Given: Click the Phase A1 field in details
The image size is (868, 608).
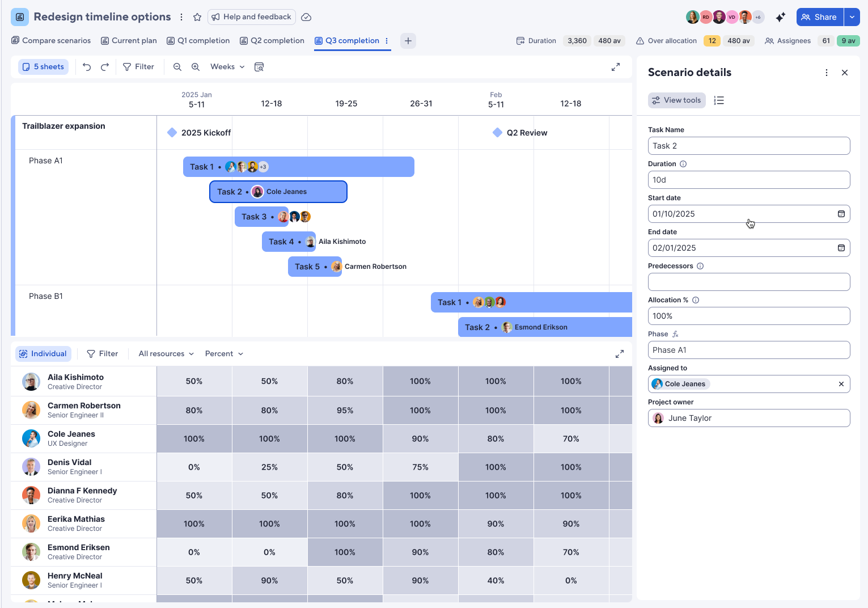Looking at the screenshot, I should tap(749, 350).
